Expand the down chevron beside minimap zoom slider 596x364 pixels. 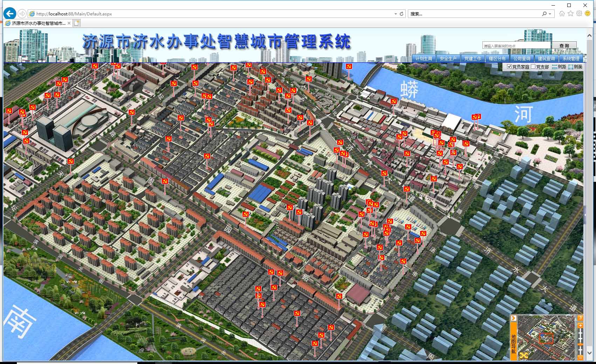(x=589, y=353)
